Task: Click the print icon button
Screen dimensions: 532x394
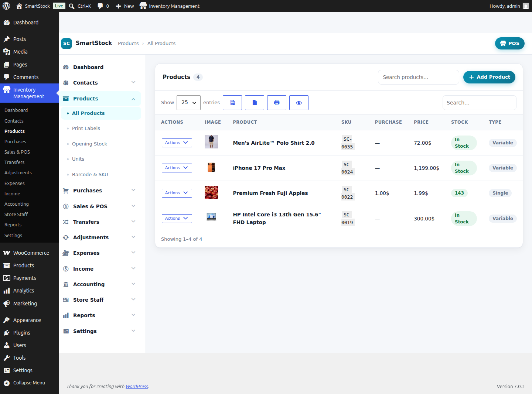Action: (x=277, y=103)
